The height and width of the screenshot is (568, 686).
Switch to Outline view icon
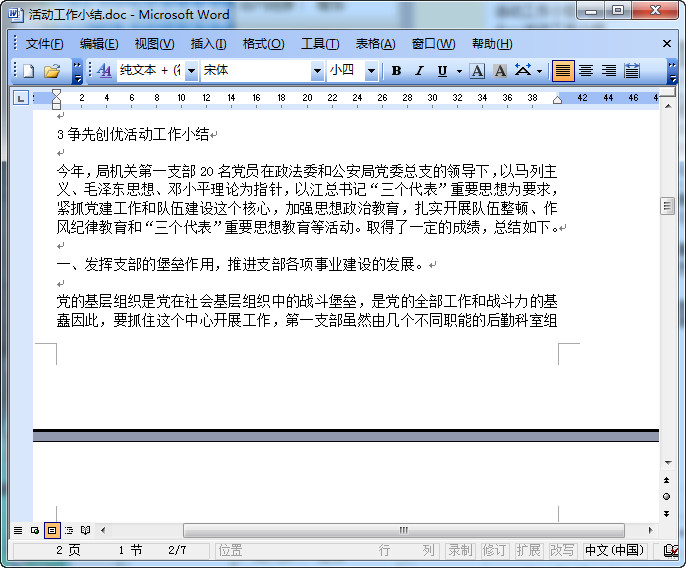pyautogui.click(x=69, y=530)
